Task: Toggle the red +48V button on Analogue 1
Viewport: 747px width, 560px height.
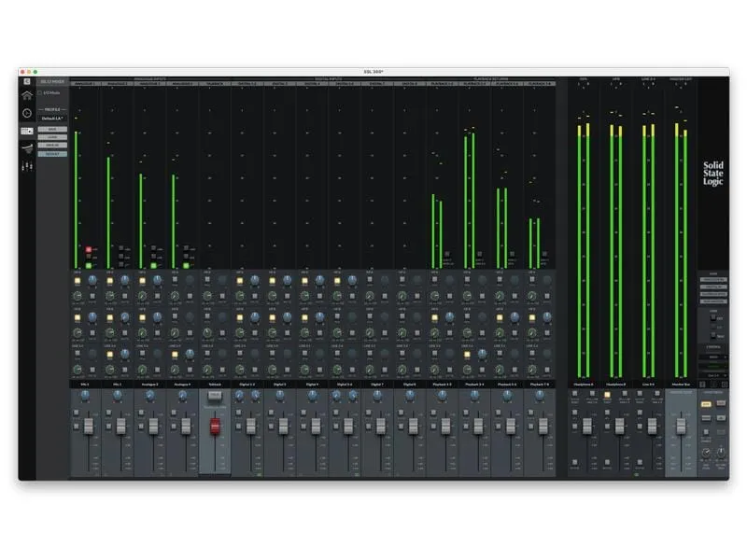Action: pyautogui.click(x=89, y=249)
